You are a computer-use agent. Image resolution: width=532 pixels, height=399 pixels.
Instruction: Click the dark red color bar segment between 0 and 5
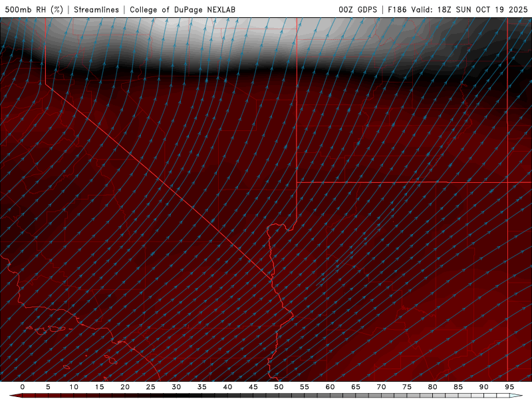35,396
